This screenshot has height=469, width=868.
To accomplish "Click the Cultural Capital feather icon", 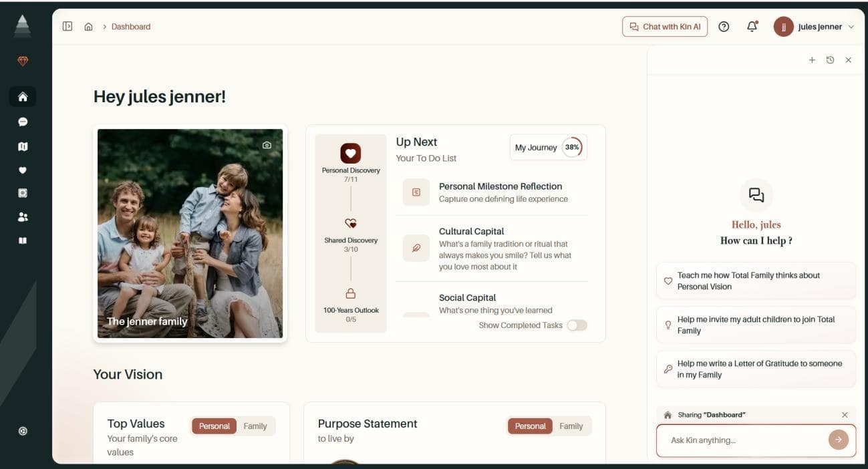I will point(416,248).
